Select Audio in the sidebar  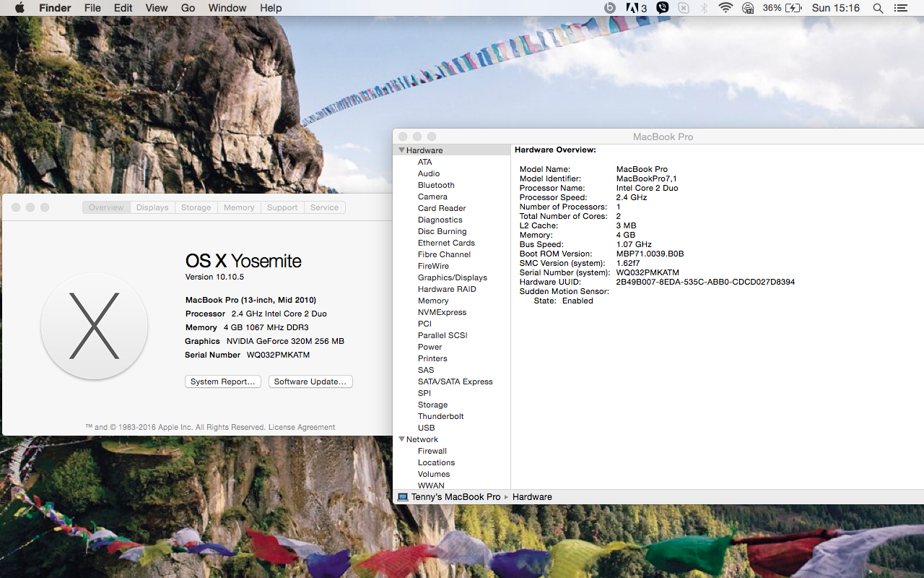coord(429,173)
